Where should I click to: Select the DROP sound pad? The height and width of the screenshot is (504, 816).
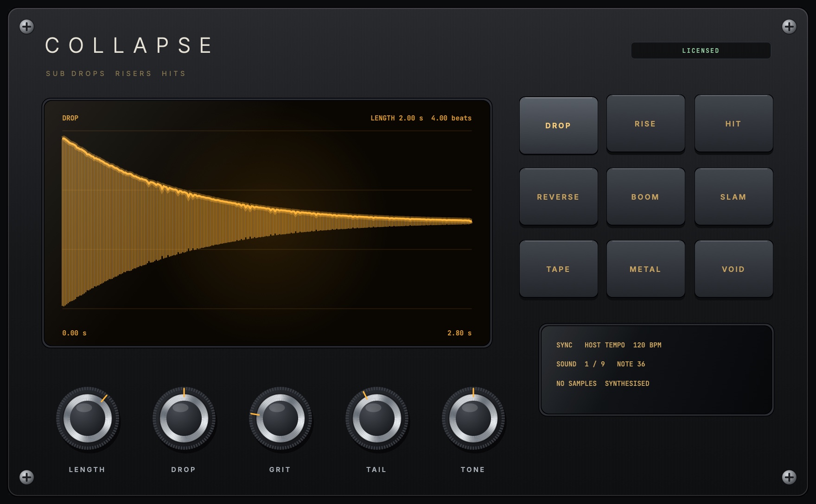pyautogui.click(x=558, y=126)
